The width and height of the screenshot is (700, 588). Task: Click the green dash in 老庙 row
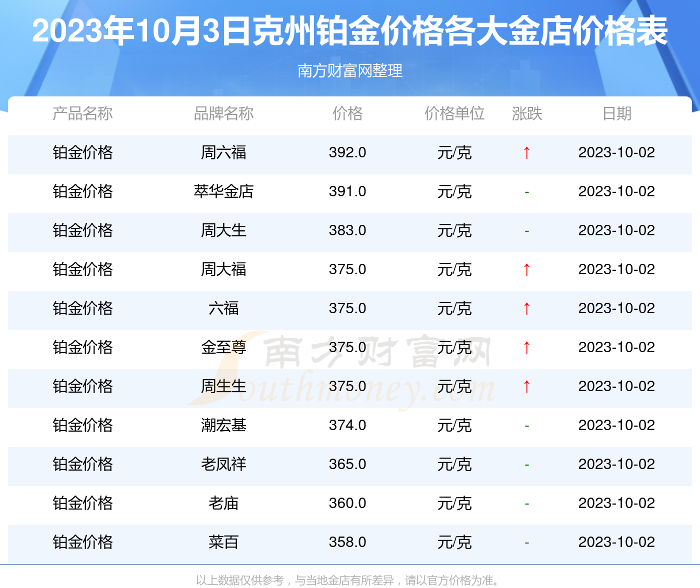(x=526, y=504)
